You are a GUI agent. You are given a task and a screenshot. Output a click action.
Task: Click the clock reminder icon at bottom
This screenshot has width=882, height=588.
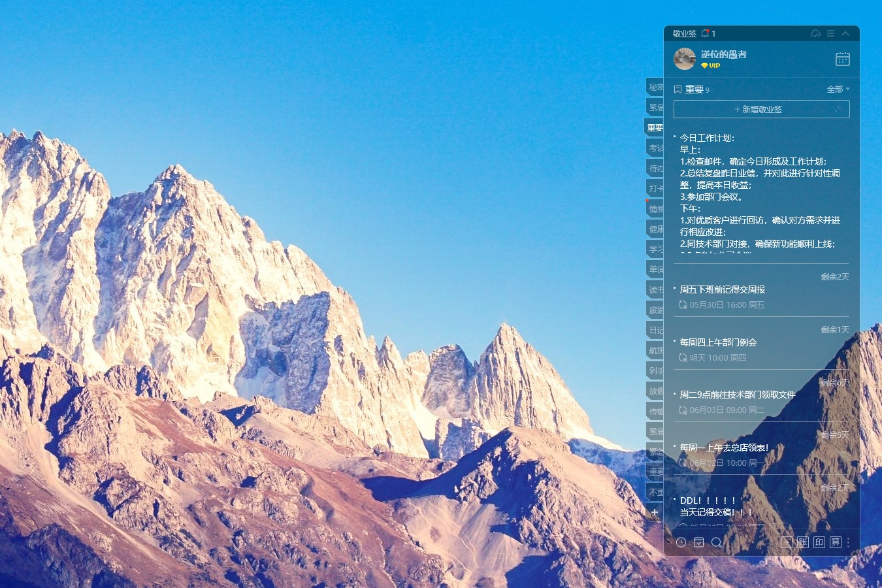[681, 542]
